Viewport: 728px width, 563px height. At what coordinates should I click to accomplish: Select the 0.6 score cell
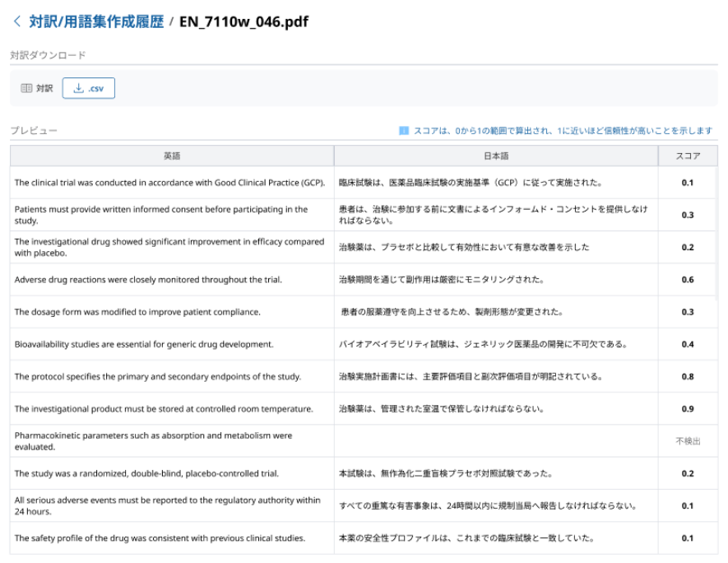[x=688, y=280]
